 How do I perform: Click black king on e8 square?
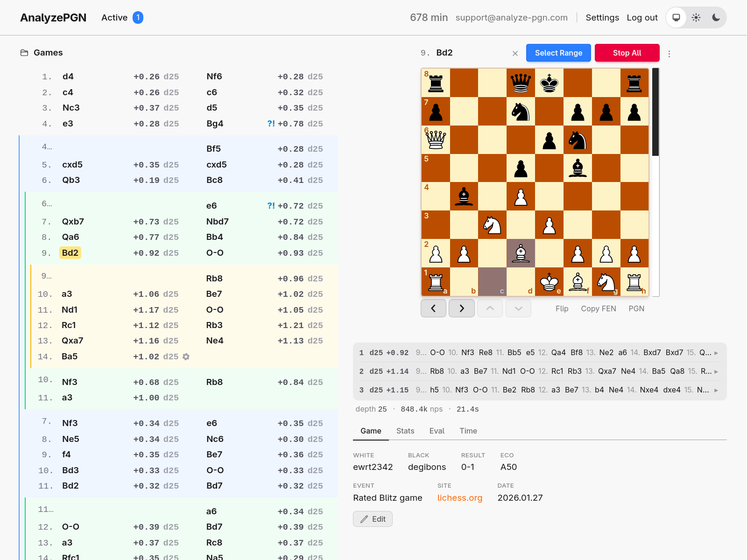550,83
